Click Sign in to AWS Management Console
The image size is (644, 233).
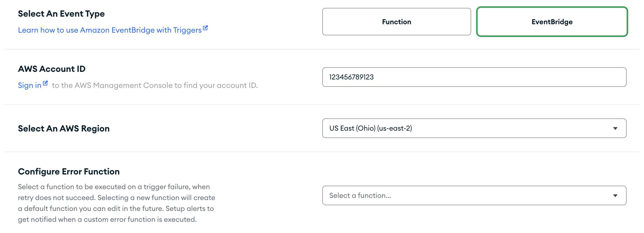[30, 85]
